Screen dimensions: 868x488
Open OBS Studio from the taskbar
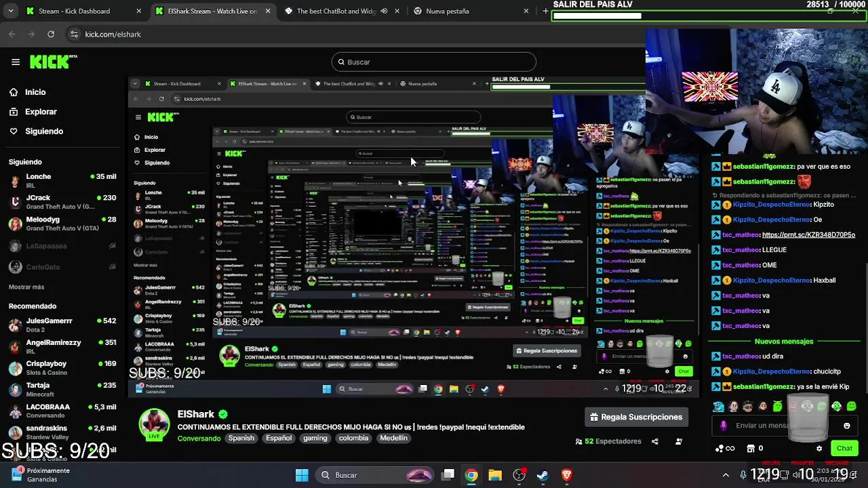click(519, 475)
